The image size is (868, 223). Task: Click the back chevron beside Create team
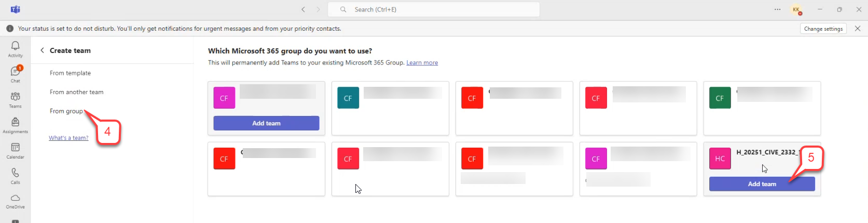[42, 50]
